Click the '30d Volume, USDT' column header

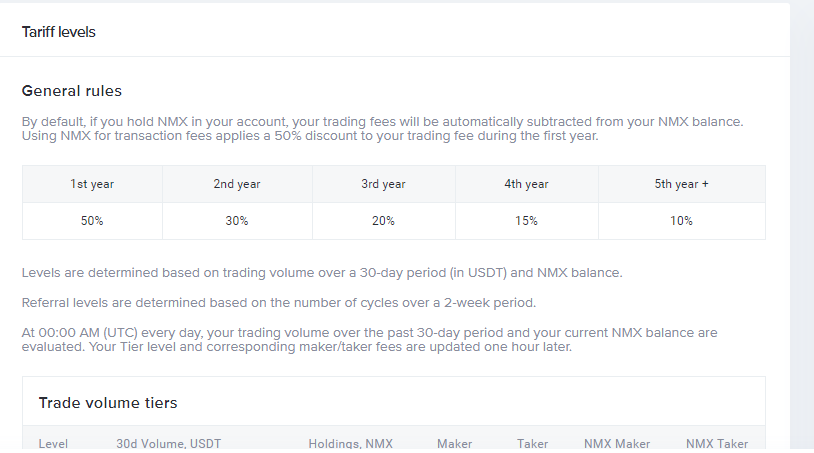click(169, 444)
